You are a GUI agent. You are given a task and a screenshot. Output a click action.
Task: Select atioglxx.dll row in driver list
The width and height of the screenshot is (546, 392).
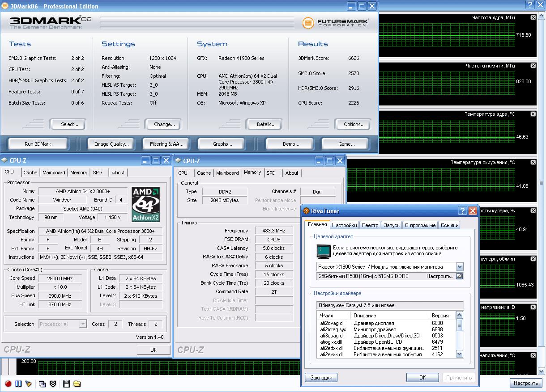coord(387,342)
